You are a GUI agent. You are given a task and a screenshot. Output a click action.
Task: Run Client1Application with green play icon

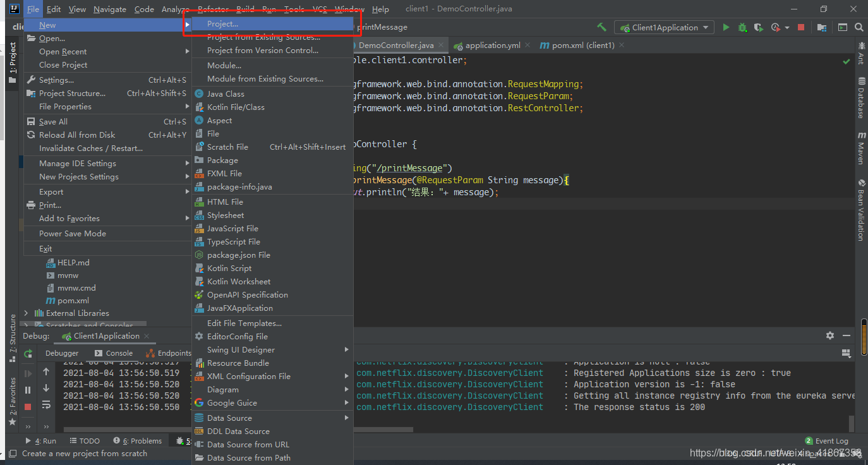pyautogui.click(x=726, y=27)
